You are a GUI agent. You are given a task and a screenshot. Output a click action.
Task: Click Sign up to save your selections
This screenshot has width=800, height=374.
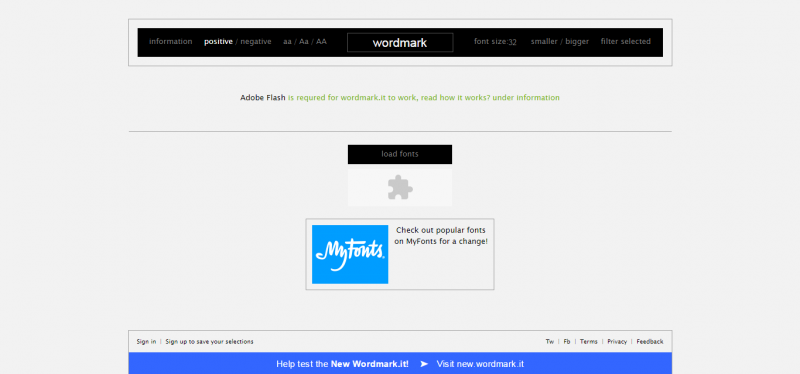209,342
